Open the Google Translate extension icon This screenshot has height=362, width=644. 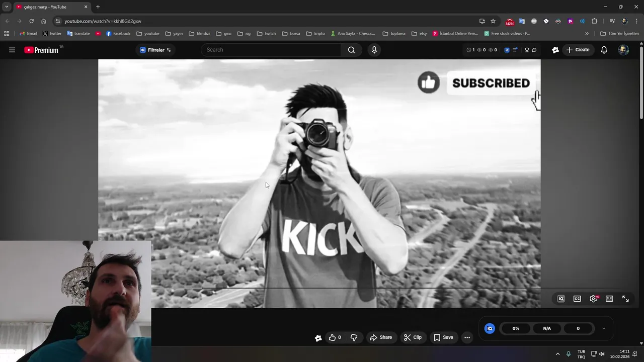522,21
